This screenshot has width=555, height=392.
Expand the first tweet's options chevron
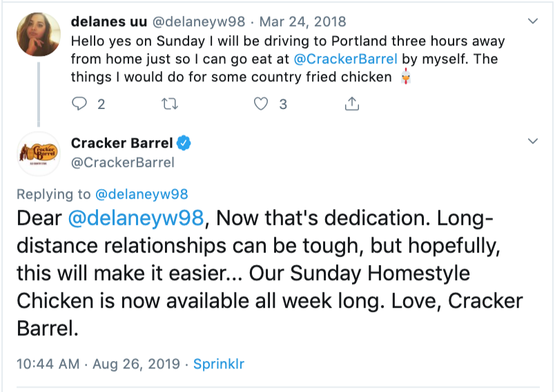[x=532, y=21]
